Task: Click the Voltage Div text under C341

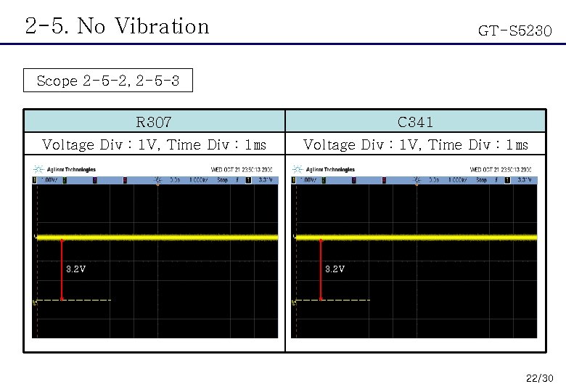Action: pyautogui.click(x=415, y=144)
